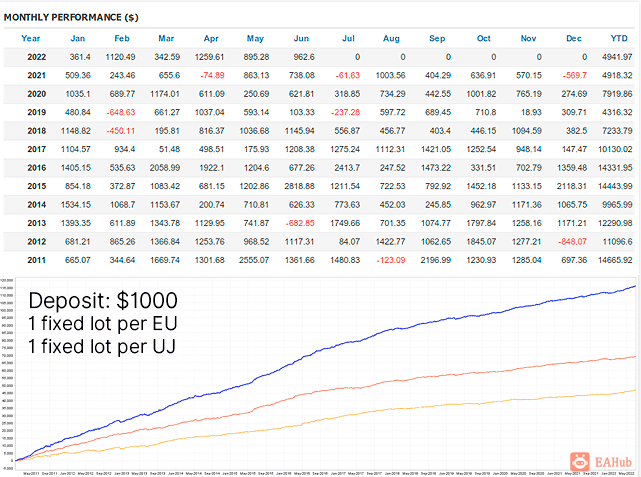
Task: Click the Oct column header
Action: tap(484, 38)
